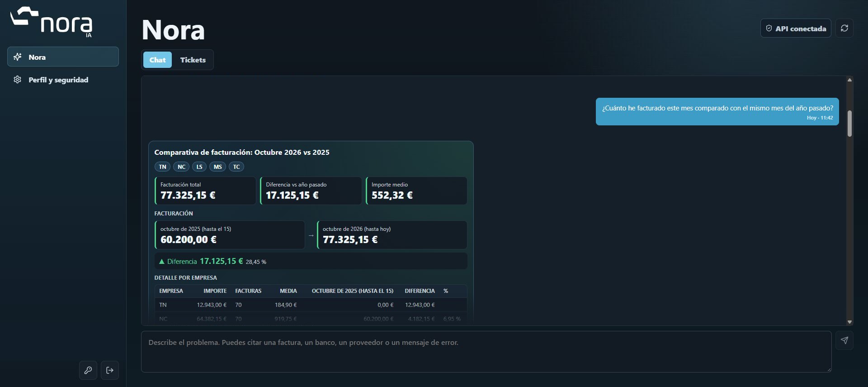Click the resize grip of the message box
Screen dimensions: 868x387
[x=828, y=369]
